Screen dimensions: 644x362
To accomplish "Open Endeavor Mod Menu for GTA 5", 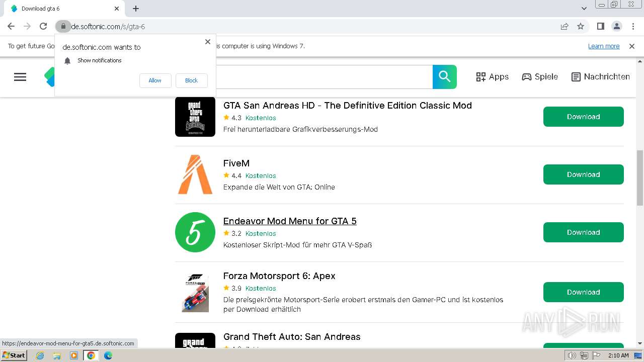I will click(x=290, y=221).
